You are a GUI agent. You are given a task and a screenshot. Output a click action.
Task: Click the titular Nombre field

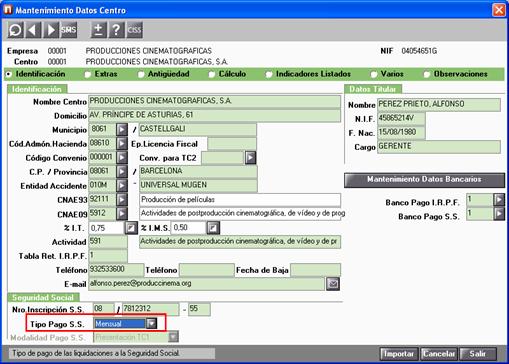(x=439, y=105)
